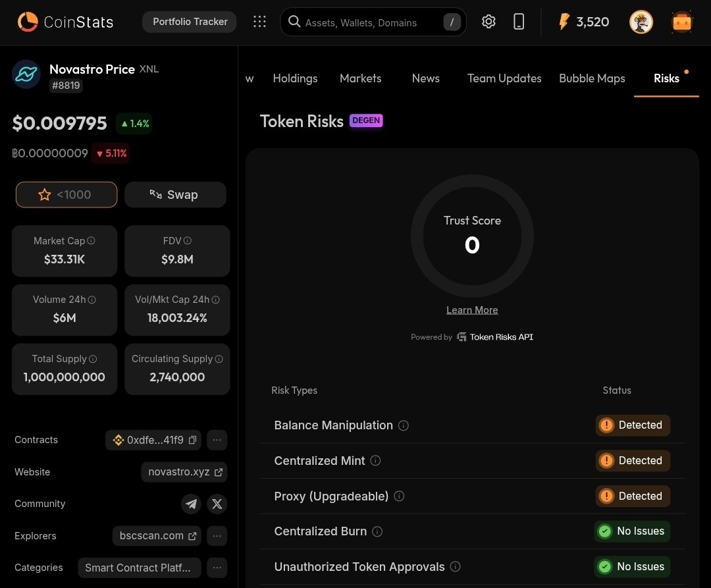Viewport: 711px width, 588px height.
Task: Click the 18,003.24% Vol/Mkt Cap value
Action: (x=177, y=318)
